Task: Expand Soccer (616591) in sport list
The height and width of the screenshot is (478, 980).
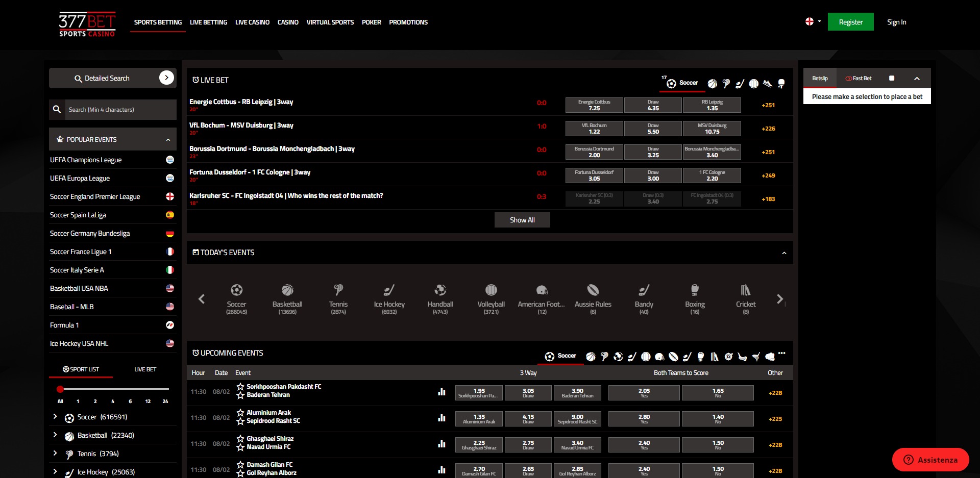Action: (55, 417)
